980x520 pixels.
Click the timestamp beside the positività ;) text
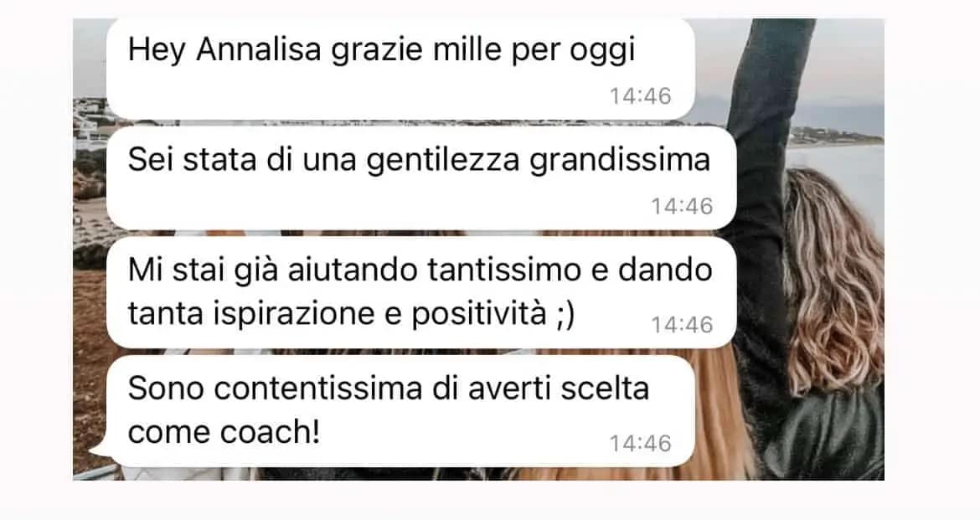point(682,325)
